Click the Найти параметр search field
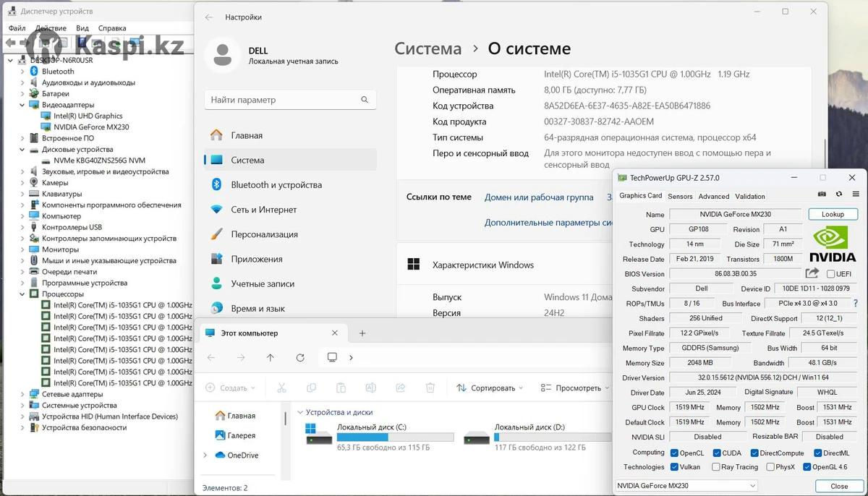The height and width of the screenshot is (496, 868). [x=282, y=100]
